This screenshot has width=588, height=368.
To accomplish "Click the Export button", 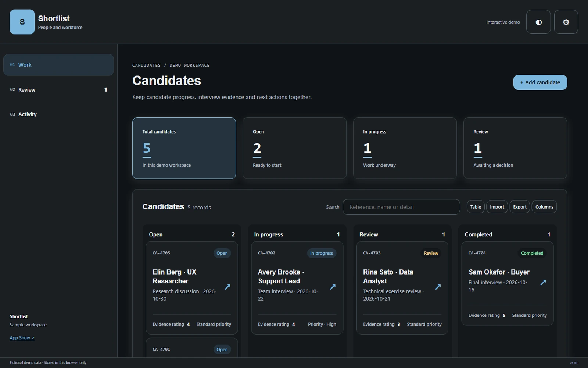I will [520, 207].
